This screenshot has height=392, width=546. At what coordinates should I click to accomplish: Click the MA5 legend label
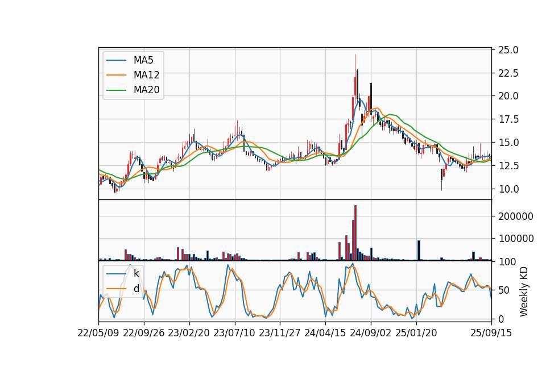[143, 60]
